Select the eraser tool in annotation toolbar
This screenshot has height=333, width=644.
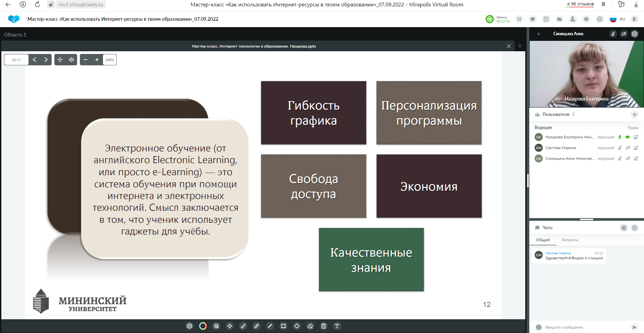coord(310,326)
